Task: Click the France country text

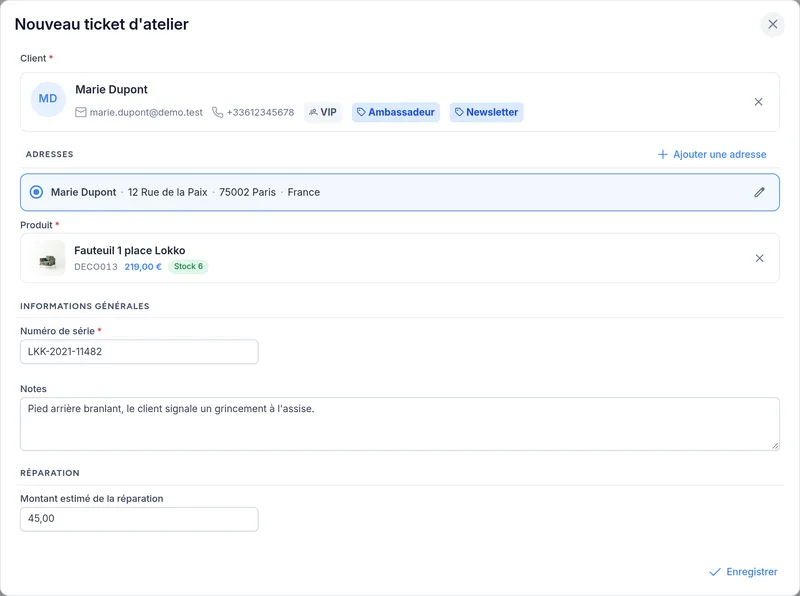Action: [x=304, y=192]
